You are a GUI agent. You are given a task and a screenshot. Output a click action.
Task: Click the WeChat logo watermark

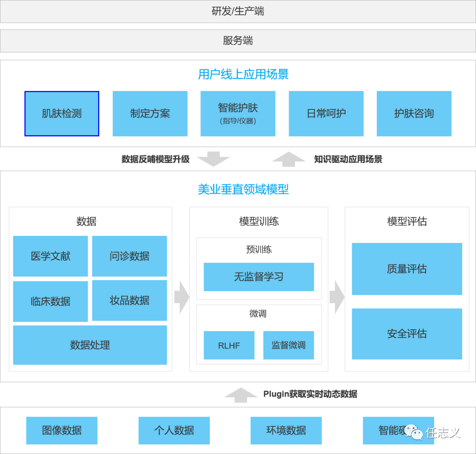(414, 432)
